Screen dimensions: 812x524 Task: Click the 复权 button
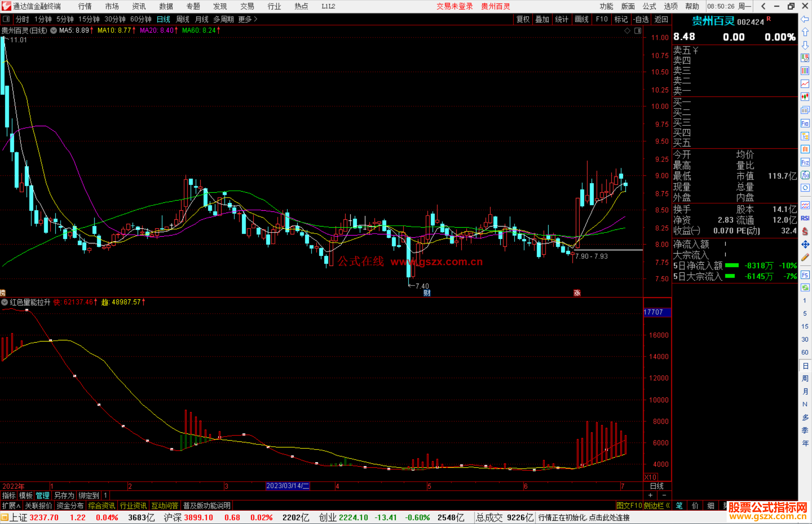point(523,19)
